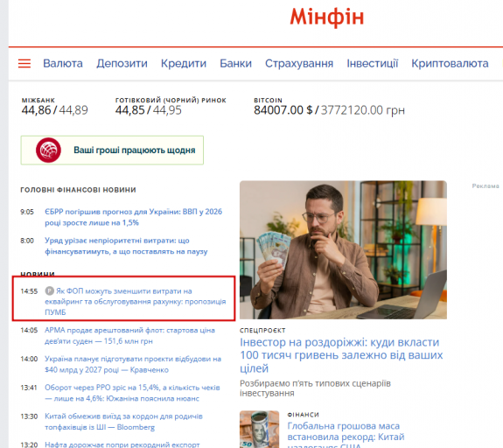Open news 'Як ФОП можуть зменшити витрати на еквайринг'
The height and width of the screenshot is (448, 503).
(136, 301)
